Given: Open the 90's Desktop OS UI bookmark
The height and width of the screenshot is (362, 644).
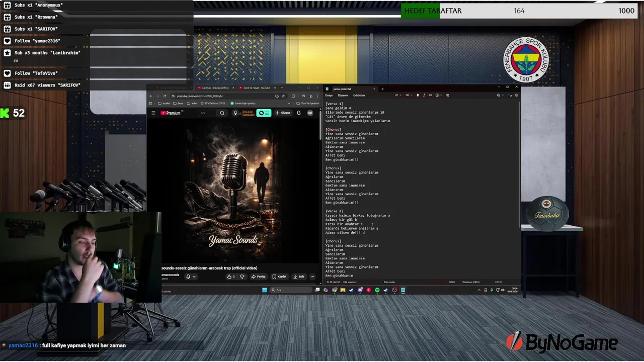Looking at the screenshot, I should click(x=214, y=103).
